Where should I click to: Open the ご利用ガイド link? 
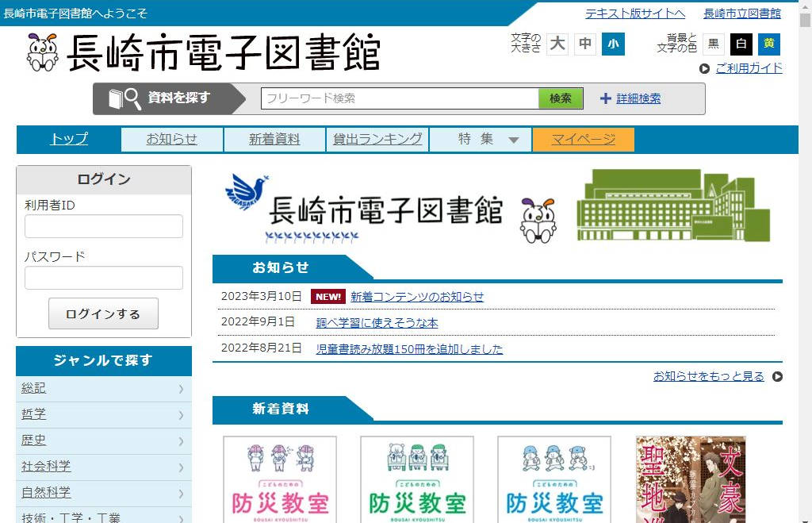coord(749,68)
